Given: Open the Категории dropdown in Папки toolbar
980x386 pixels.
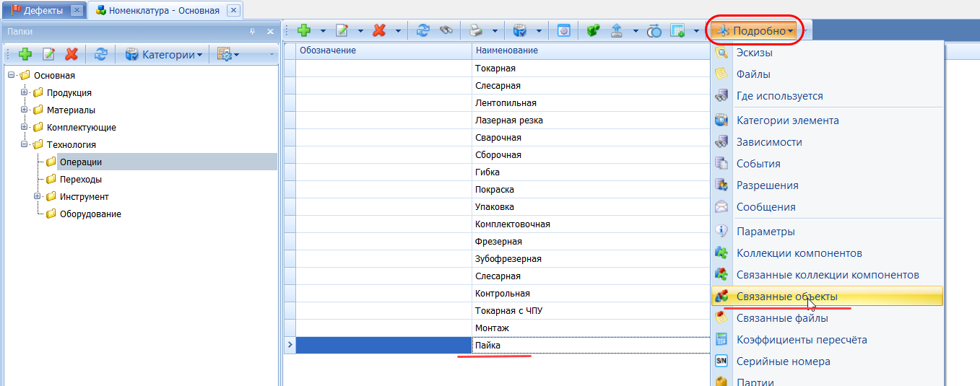Looking at the screenshot, I should click(164, 54).
